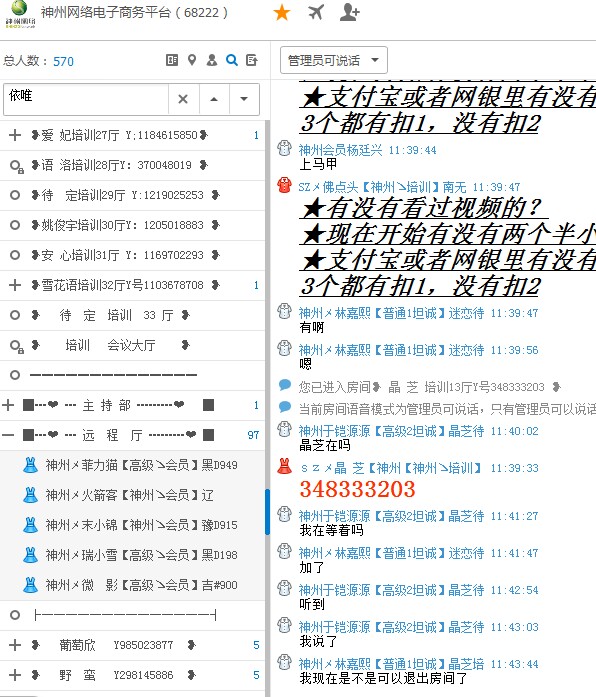Click the orange favorite star icon

pyautogui.click(x=282, y=12)
